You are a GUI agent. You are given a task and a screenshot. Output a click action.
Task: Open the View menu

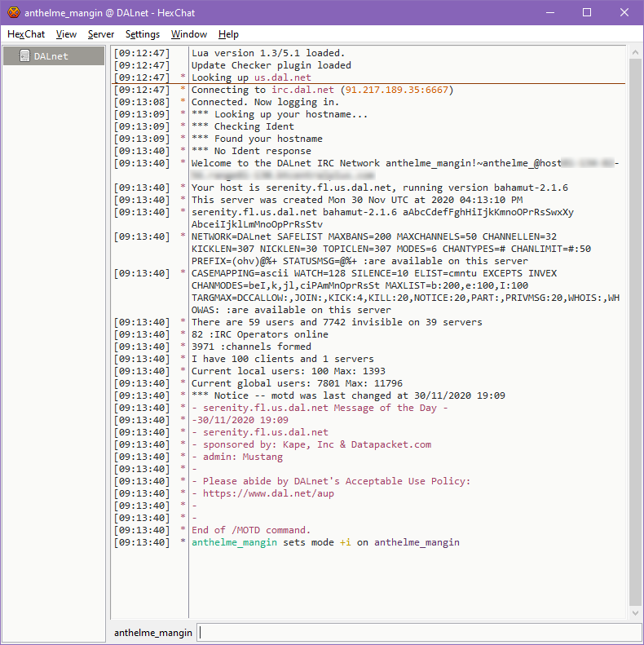coord(66,34)
